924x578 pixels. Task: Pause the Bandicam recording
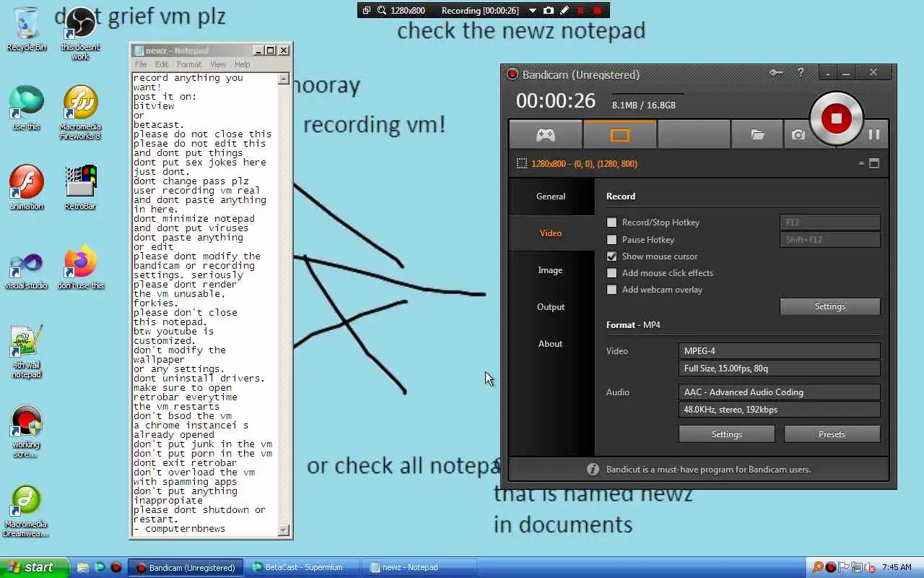[873, 134]
